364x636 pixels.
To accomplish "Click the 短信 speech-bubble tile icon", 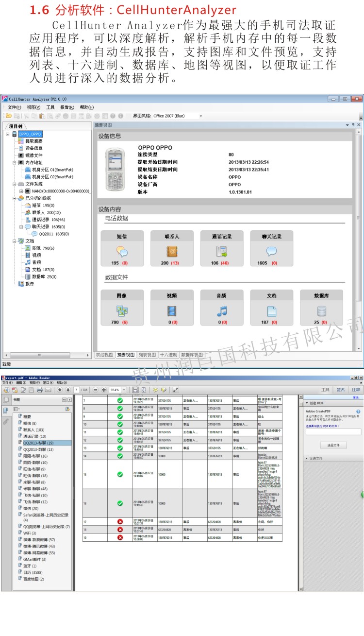I will (x=122, y=252).
